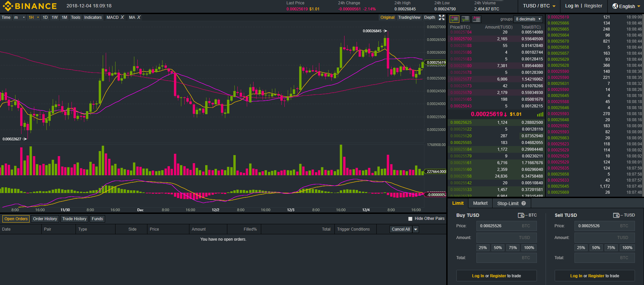Show buy orders only in order book

[x=465, y=19]
